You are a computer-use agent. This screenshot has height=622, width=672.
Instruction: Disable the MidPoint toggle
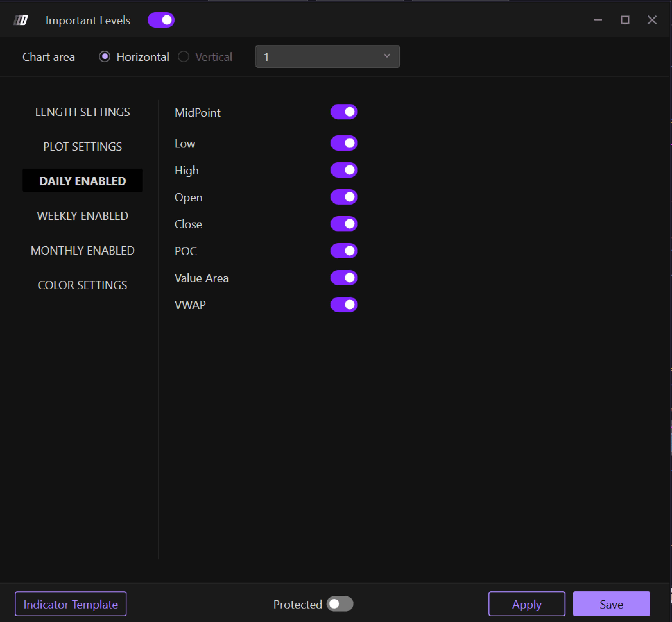coord(344,112)
